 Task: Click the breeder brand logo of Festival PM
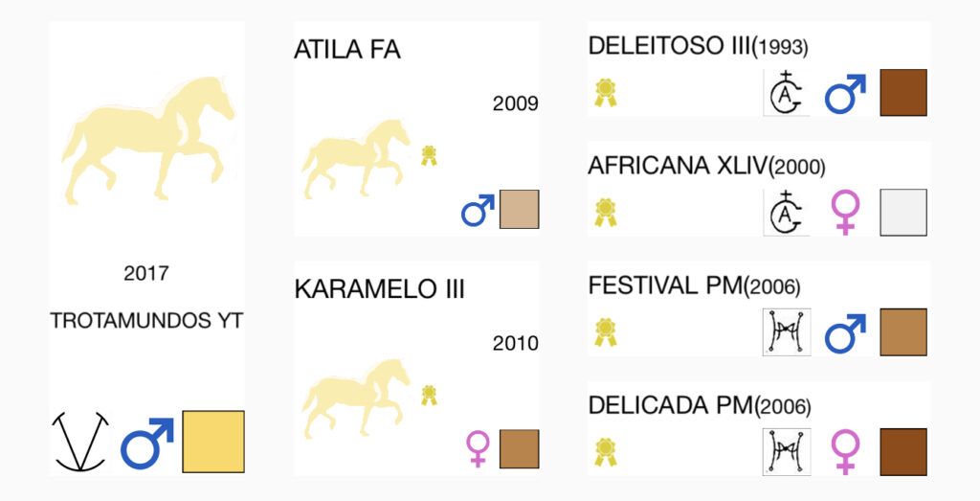tap(787, 332)
